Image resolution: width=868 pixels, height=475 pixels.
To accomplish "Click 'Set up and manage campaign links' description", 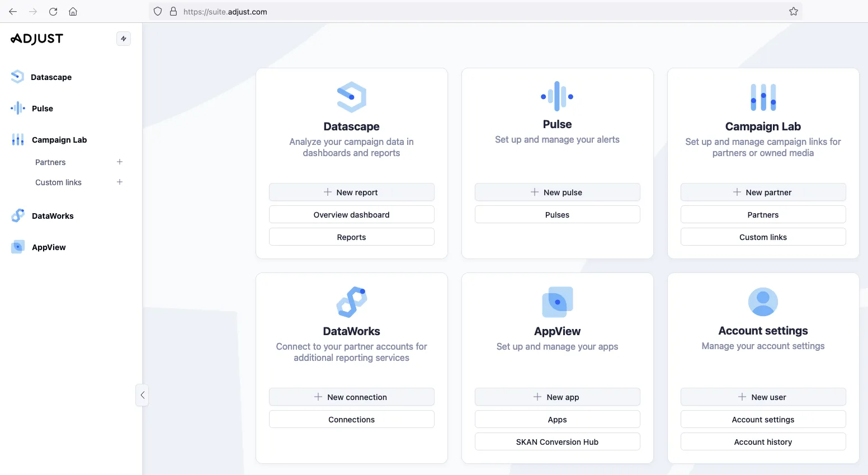I will coord(763,147).
